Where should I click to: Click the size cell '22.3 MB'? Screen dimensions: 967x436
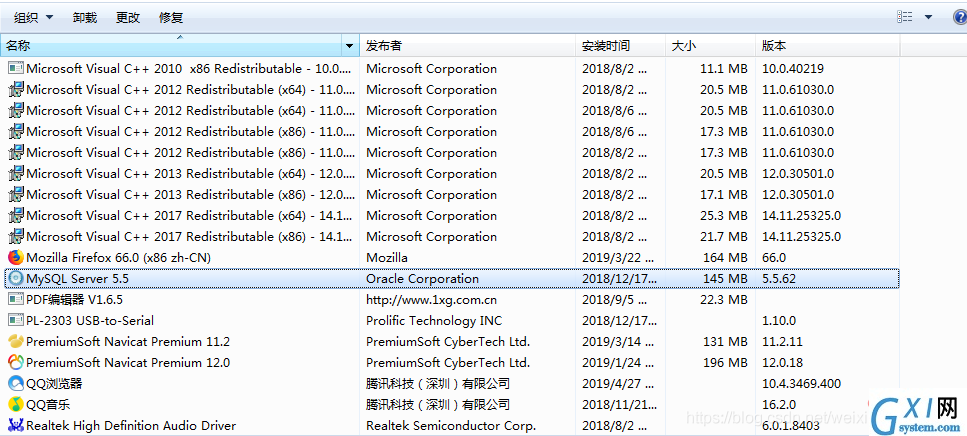(x=723, y=299)
